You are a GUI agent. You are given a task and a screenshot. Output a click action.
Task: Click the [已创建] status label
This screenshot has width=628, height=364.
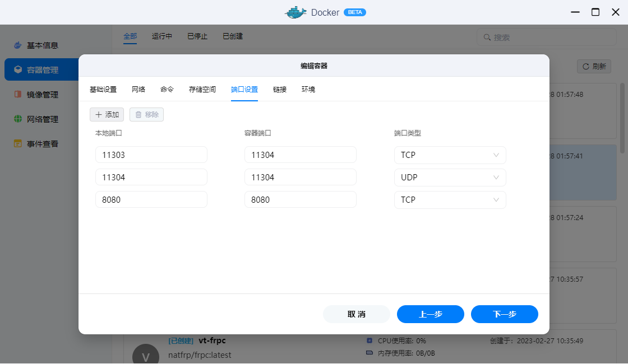[181, 341]
